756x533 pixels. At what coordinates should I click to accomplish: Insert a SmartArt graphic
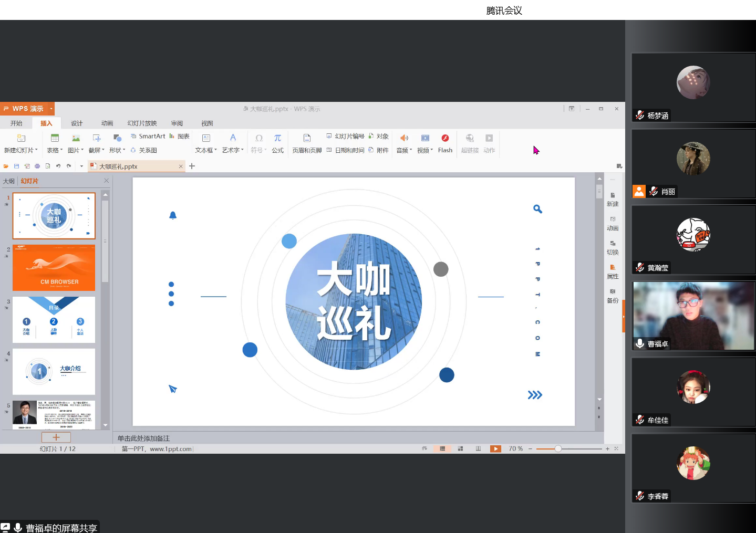(148, 137)
